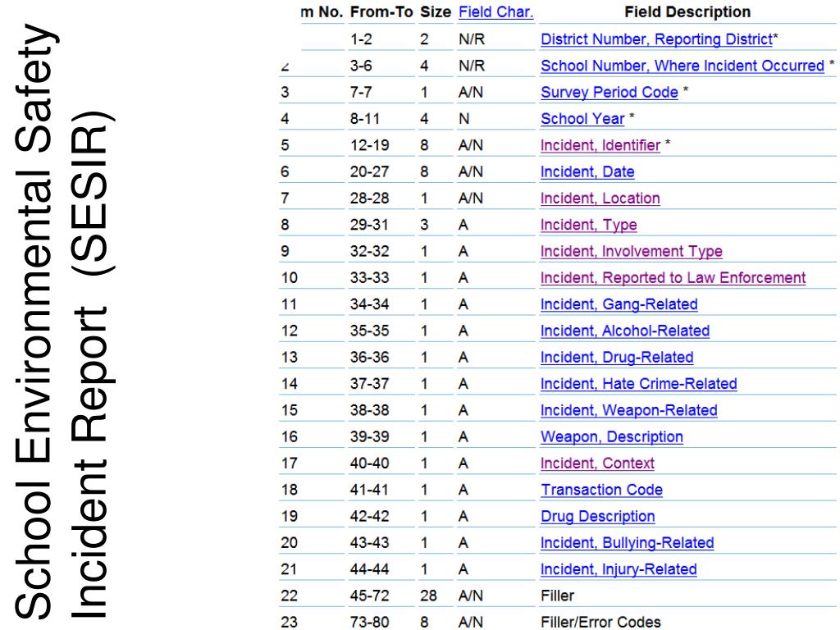Viewport: 840px width, 630px height.
Task: Select the 1-2 From-To cell
Action: coord(361,39)
